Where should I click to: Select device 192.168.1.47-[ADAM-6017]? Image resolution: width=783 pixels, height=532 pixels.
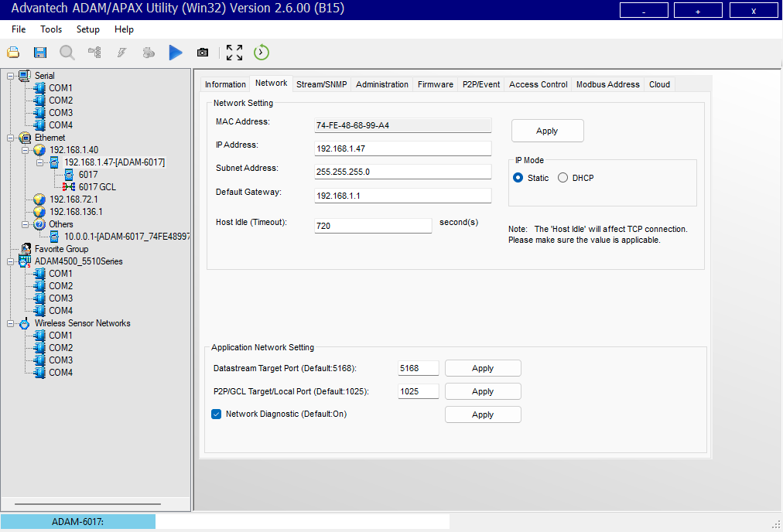click(115, 162)
